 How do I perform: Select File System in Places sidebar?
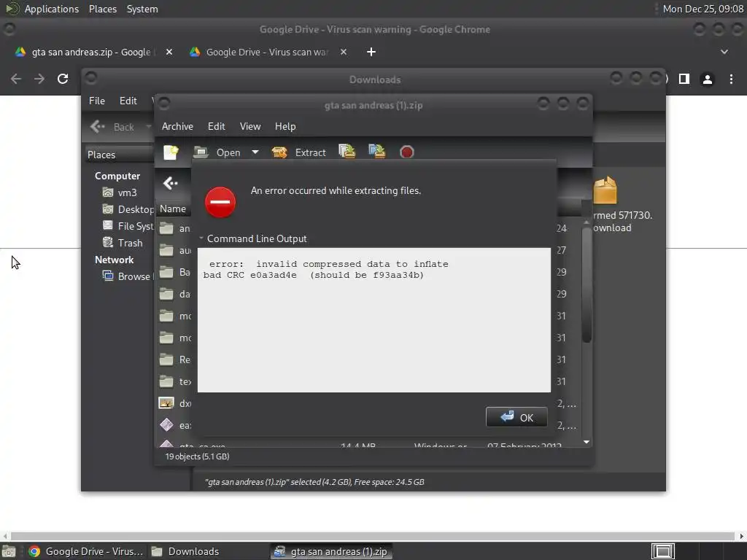click(128, 226)
